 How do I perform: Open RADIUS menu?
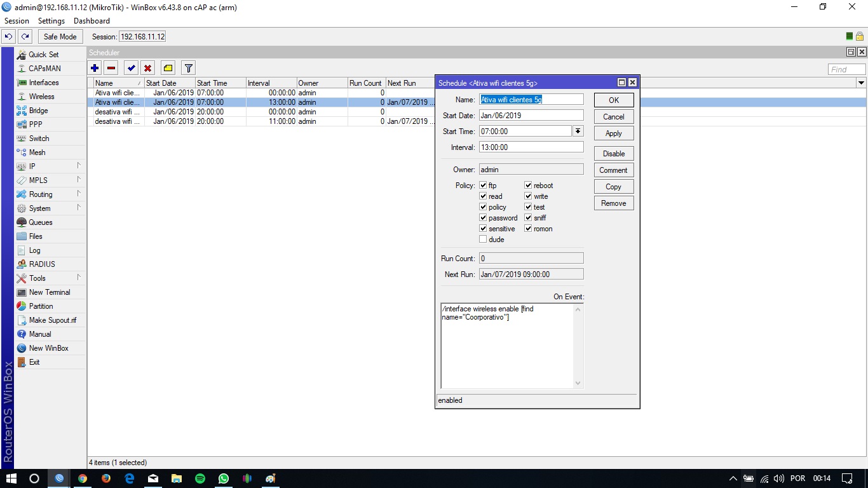[x=50, y=264]
